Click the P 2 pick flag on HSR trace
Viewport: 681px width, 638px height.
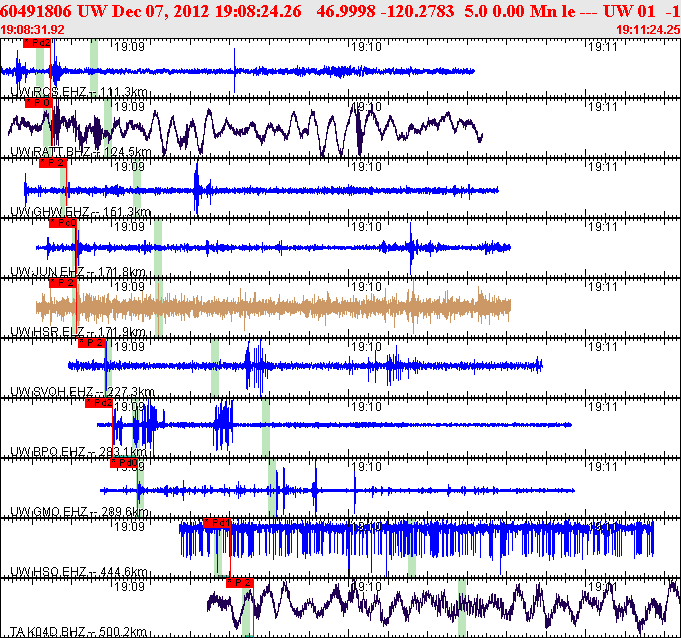(x=63, y=283)
